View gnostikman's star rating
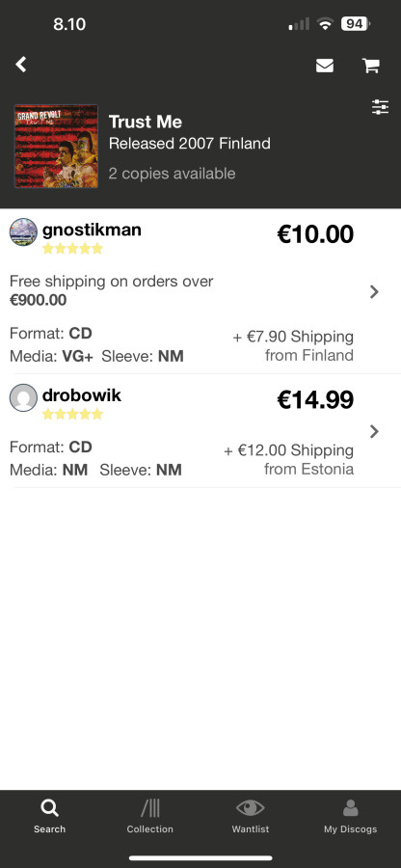This screenshot has height=868, width=401. pos(72,249)
